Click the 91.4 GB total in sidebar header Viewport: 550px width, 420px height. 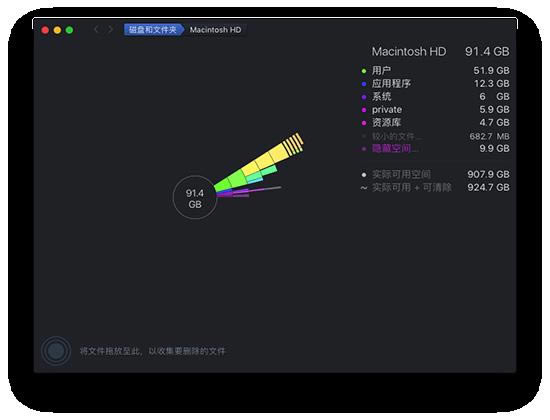487,52
